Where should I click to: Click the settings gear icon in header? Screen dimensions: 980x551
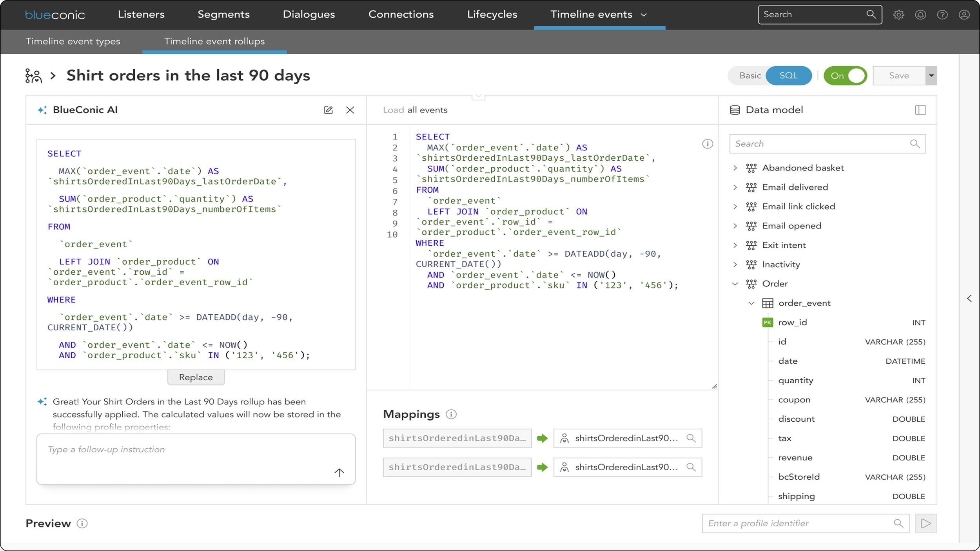[898, 14]
